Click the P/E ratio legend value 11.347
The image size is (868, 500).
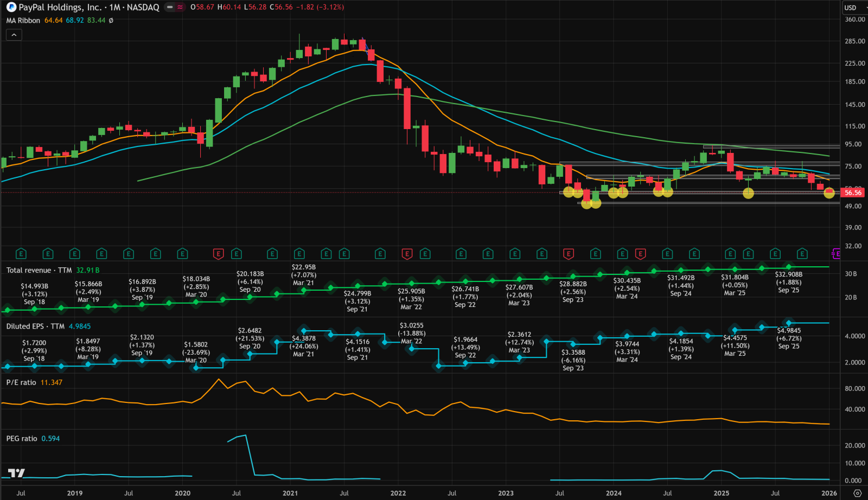52,382
